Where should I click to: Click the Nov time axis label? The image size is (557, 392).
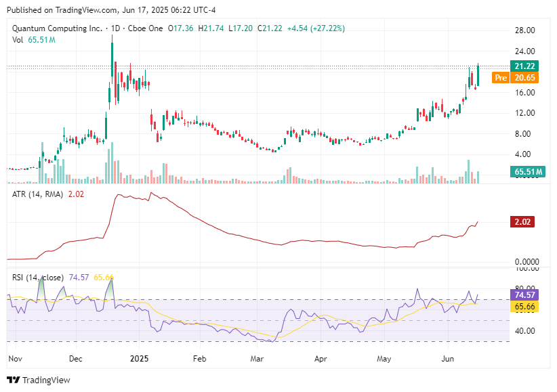[x=16, y=359]
